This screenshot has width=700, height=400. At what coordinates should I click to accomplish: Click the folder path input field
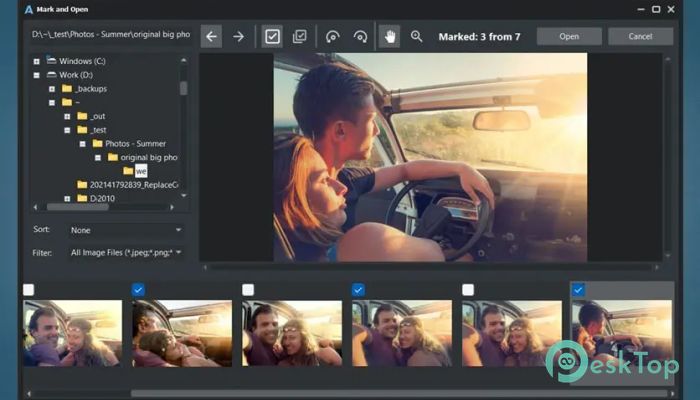[111, 34]
